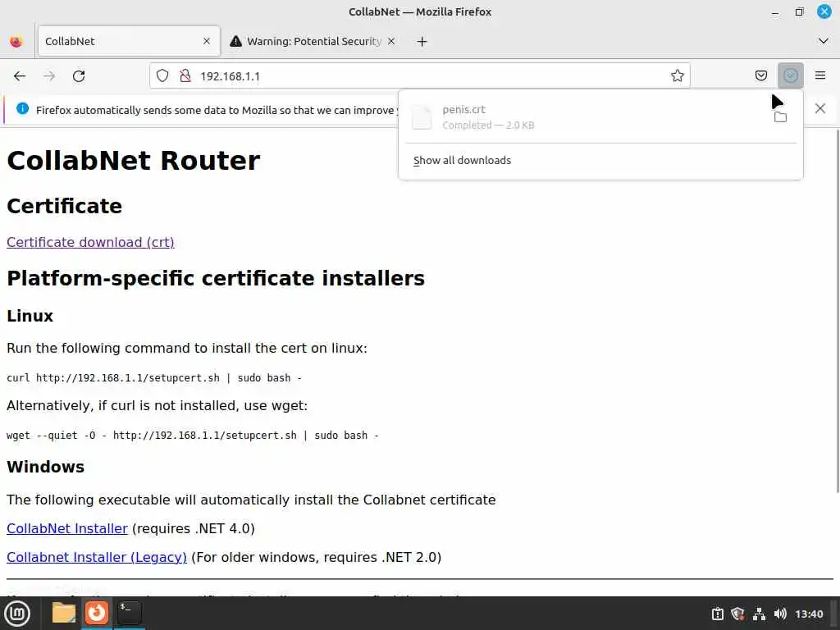
Task: Click the security shield tray icon
Action: pyautogui.click(x=737, y=614)
